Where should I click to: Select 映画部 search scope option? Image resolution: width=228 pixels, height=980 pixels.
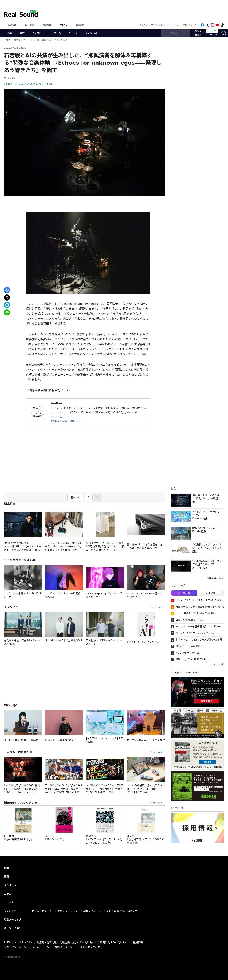coord(197,35)
